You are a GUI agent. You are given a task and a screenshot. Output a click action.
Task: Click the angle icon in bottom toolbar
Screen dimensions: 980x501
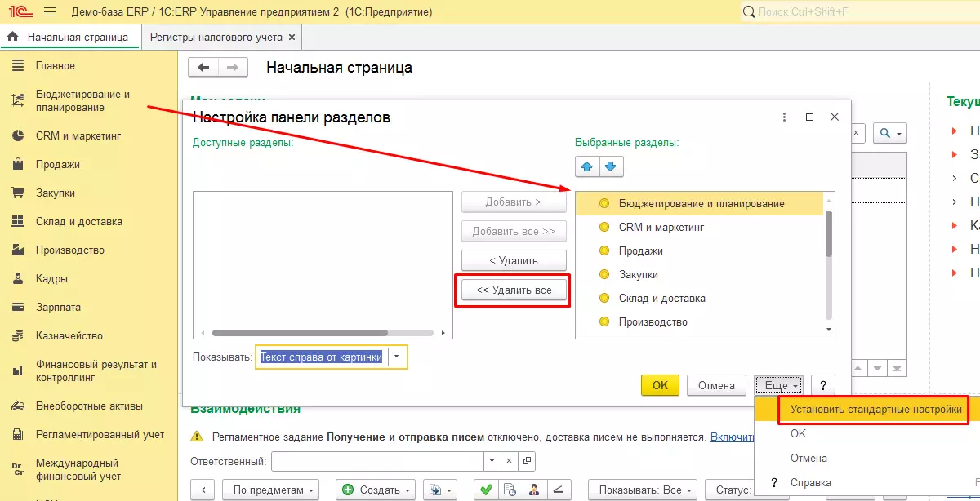tap(559, 490)
